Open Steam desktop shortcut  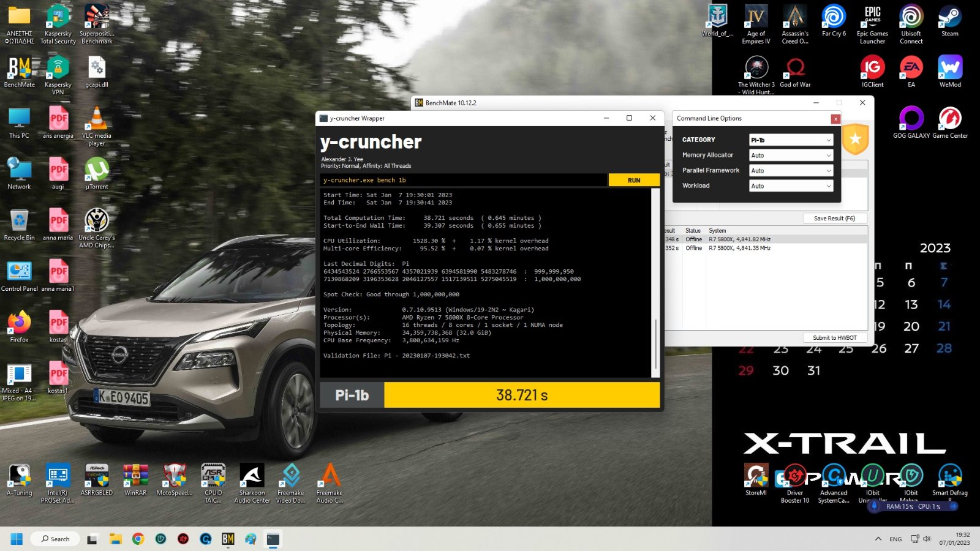point(950,21)
